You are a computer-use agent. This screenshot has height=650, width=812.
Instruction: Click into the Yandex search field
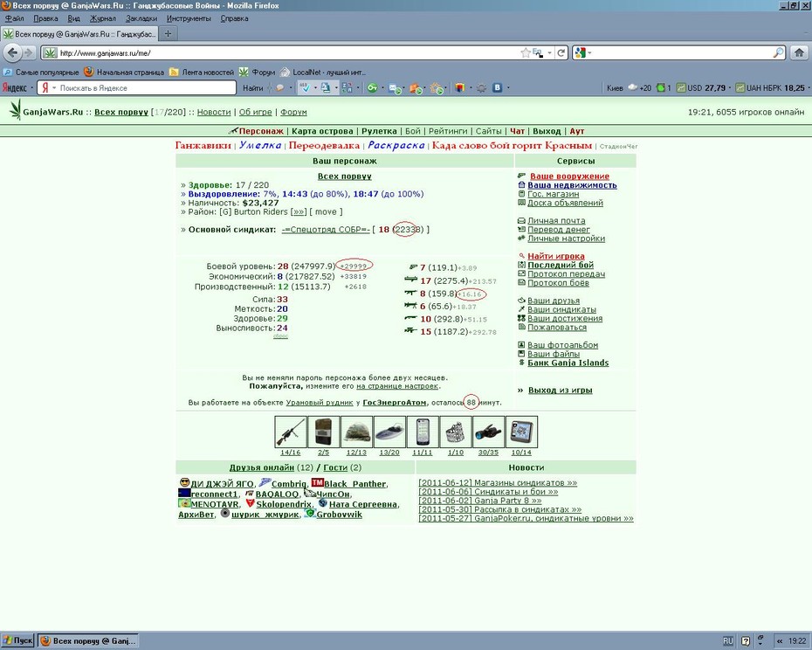point(145,88)
